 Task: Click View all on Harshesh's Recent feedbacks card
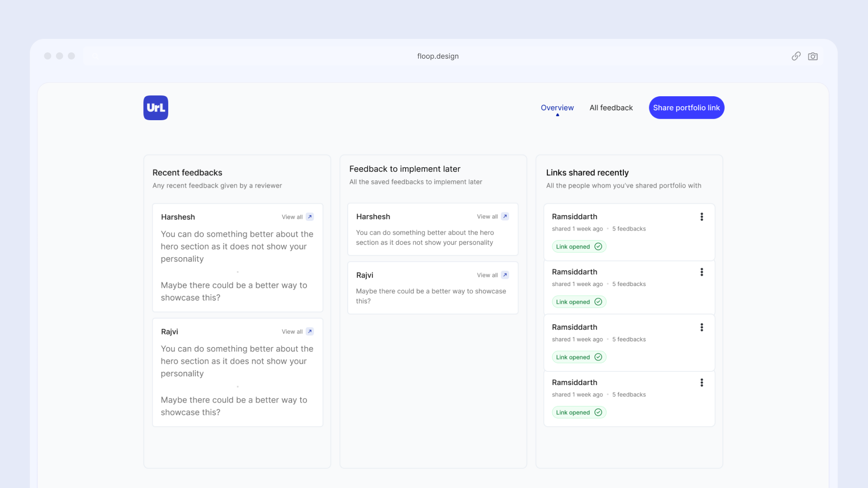292,217
